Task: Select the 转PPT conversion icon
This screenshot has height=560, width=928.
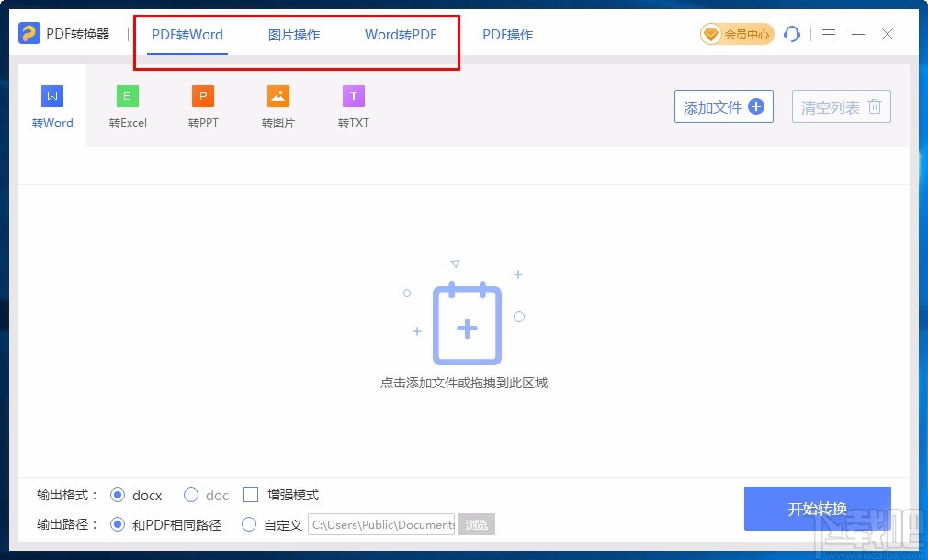Action: 202,95
